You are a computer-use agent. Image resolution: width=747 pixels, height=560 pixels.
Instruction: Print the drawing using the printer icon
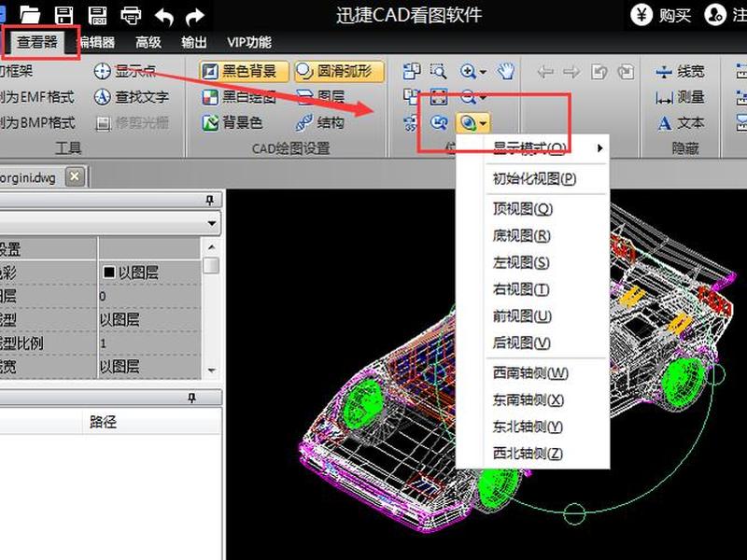[x=131, y=15]
